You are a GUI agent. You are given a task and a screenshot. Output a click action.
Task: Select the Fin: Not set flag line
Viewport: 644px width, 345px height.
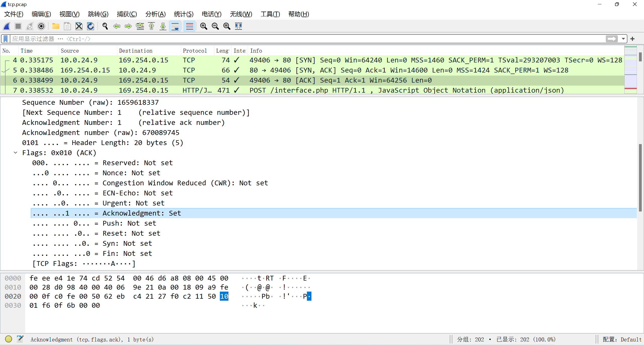92,254
